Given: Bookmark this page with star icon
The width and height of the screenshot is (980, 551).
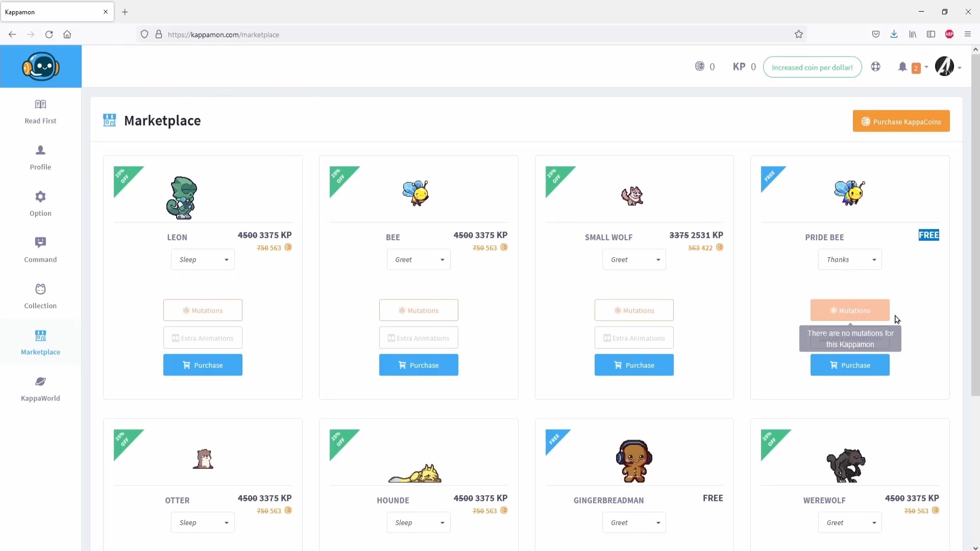Looking at the screenshot, I should click(799, 34).
